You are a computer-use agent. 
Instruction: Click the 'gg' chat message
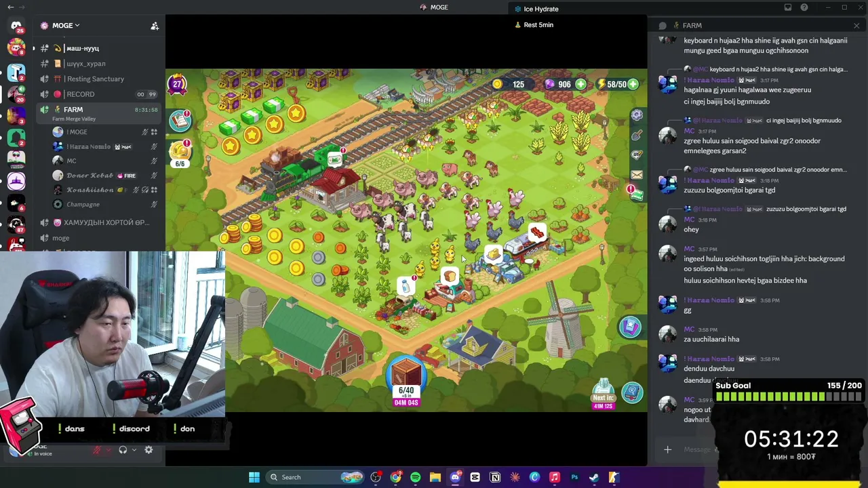688,310
